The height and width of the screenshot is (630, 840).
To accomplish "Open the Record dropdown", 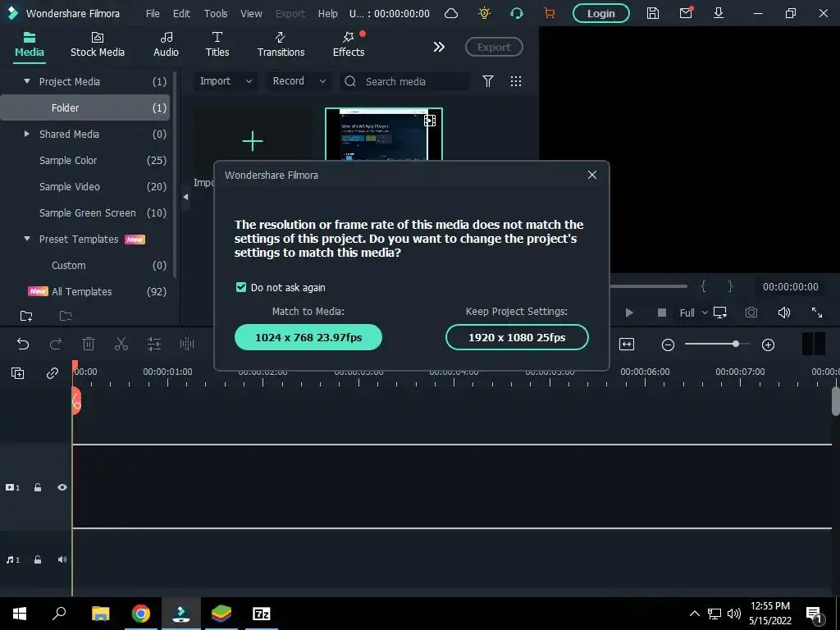I will pyautogui.click(x=299, y=81).
